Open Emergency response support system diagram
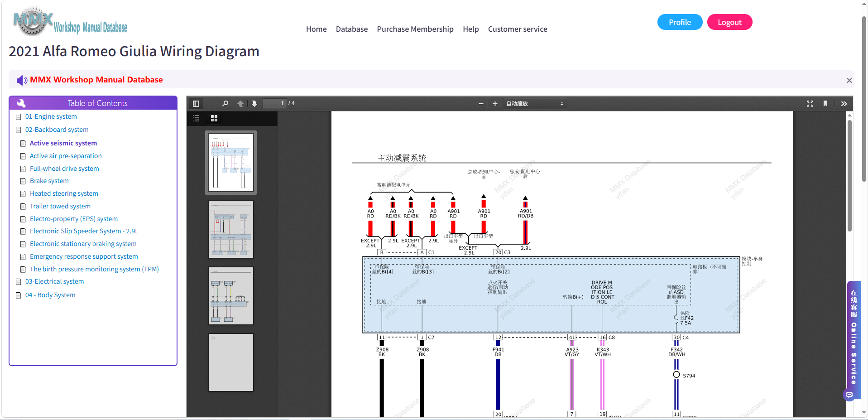The width and height of the screenshot is (868, 420). tap(84, 256)
